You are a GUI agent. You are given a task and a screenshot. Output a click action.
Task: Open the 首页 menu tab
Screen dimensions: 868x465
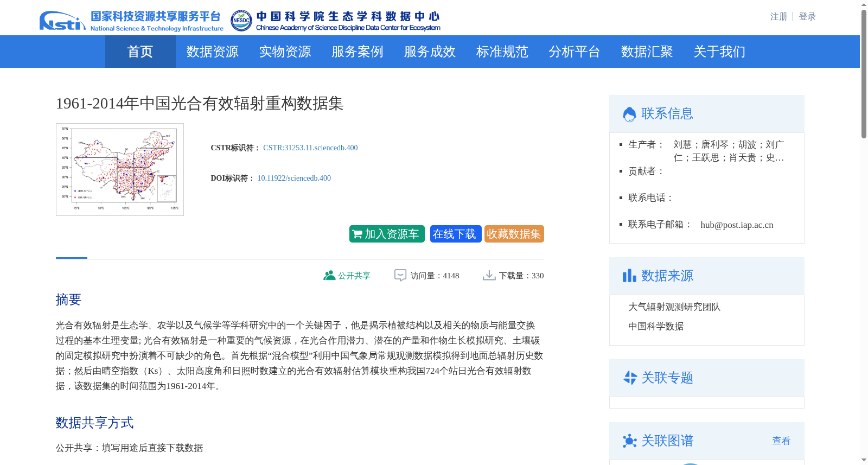(140, 52)
